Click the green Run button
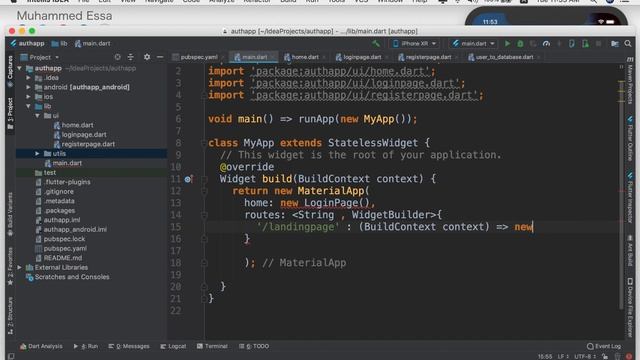Image resolution: width=640 pixels, height=360 pixels. pyautogui.click(x=507, y=43)
